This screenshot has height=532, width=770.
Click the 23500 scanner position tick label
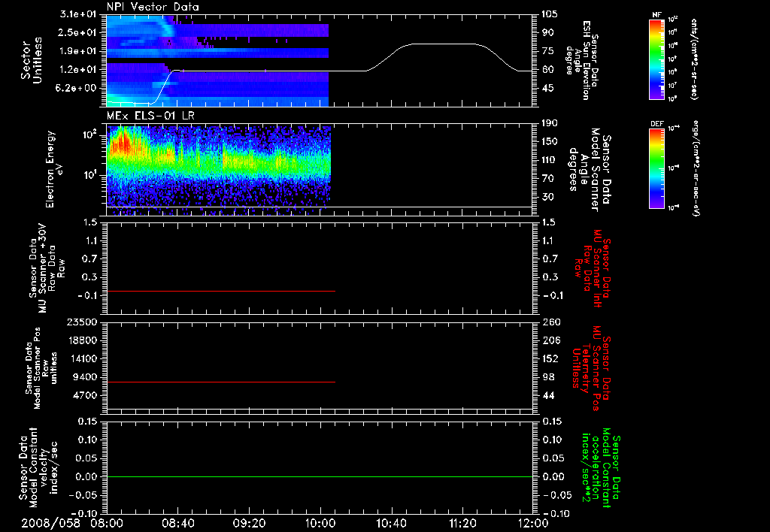pyautogui.click(x=81, y=322)
